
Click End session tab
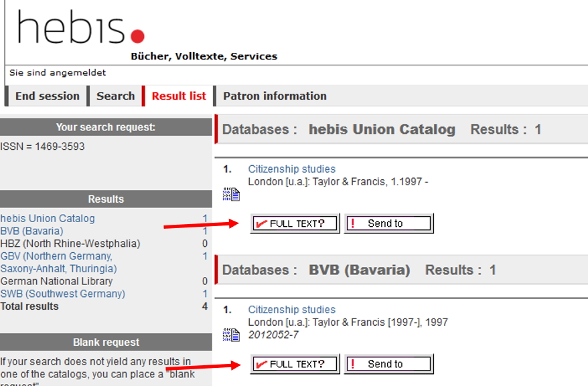click(x=48, y=96)
